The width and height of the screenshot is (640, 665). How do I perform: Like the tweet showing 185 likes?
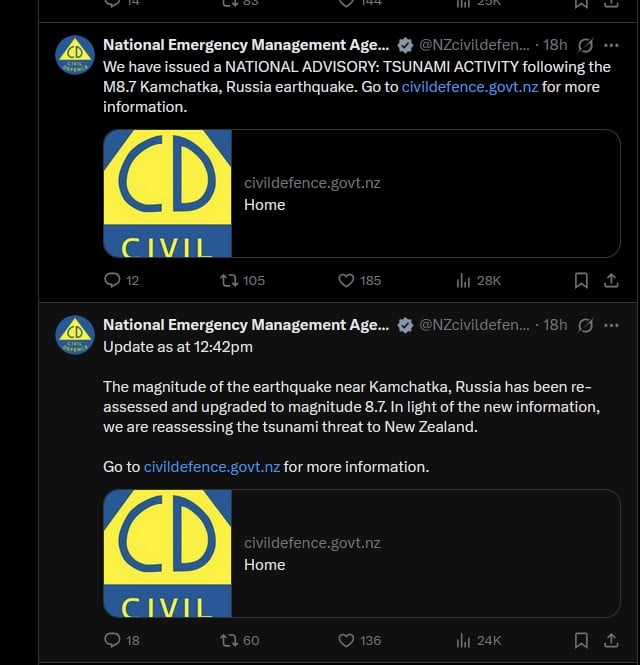(360, 280)
